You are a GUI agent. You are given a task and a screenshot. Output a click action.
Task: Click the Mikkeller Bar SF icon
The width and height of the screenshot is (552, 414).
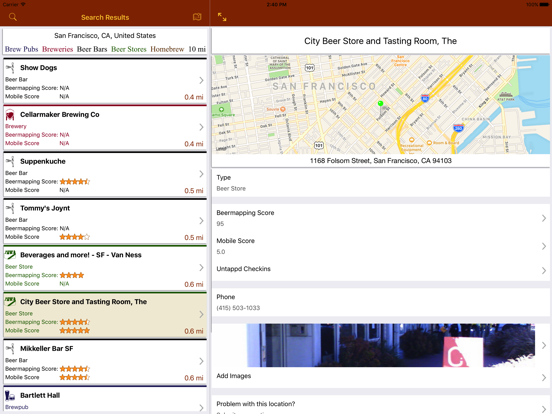11,349
